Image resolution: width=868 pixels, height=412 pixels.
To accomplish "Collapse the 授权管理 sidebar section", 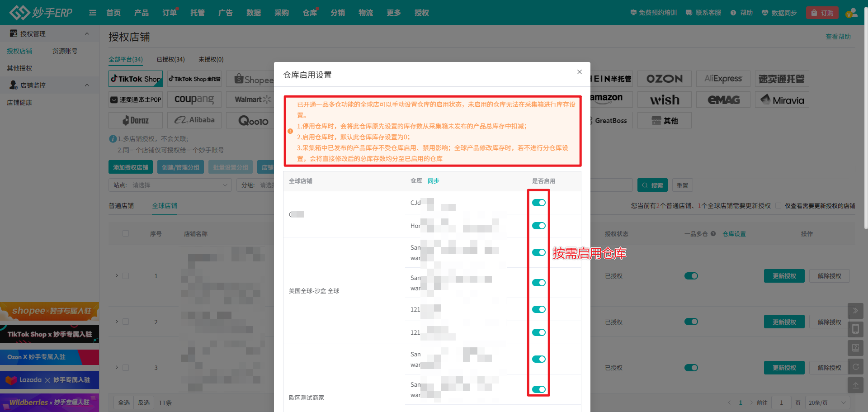I will click(87, 33).
